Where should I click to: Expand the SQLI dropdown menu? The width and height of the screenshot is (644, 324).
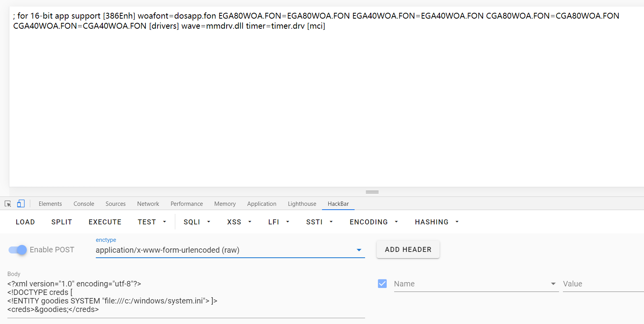197,222
